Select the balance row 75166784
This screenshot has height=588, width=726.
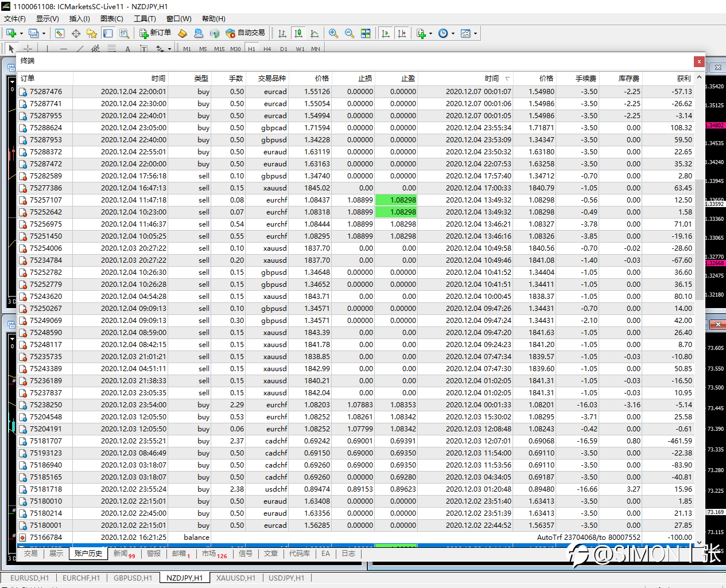[356, 538]
